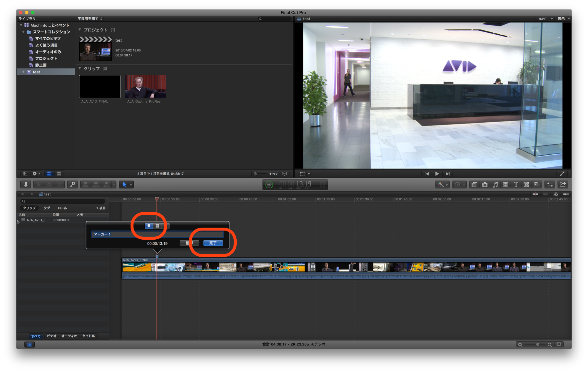
Task: Filter index by オーディオ
Action: click(x=69, y=336)
